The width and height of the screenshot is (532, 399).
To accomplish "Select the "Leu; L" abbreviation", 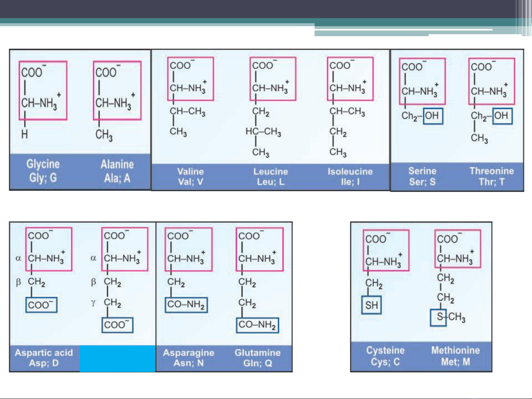I will [271, 182].
